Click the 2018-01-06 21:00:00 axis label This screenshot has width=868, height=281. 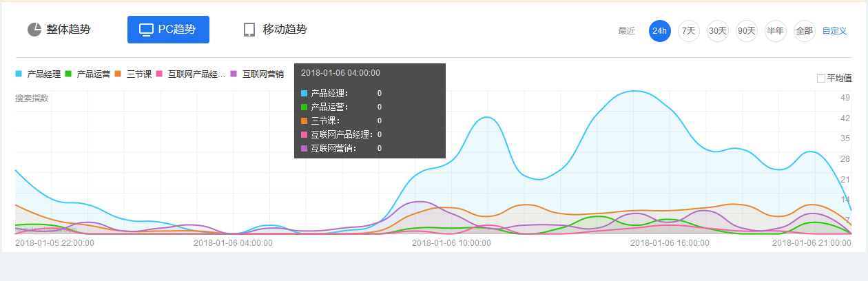pos(812,242)
